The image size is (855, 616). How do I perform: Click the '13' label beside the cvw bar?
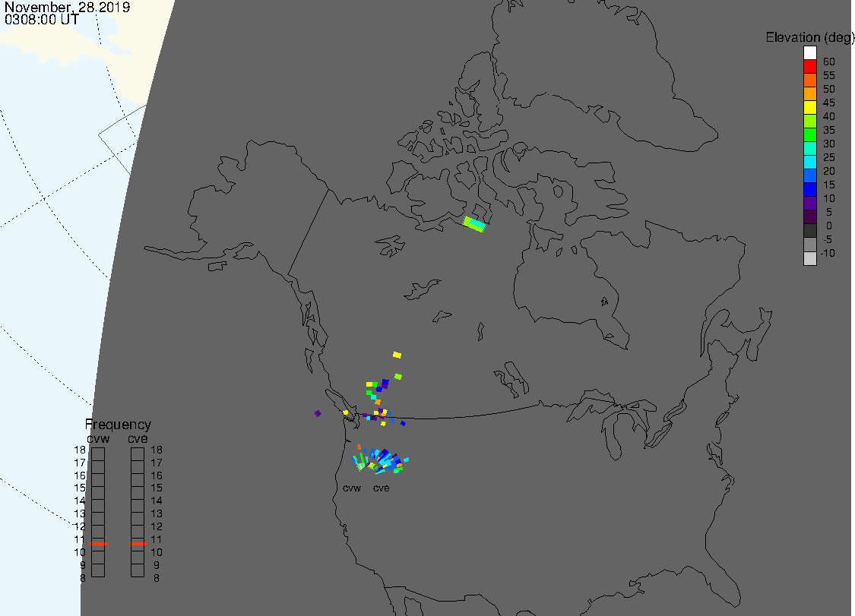tap(80, 513)
